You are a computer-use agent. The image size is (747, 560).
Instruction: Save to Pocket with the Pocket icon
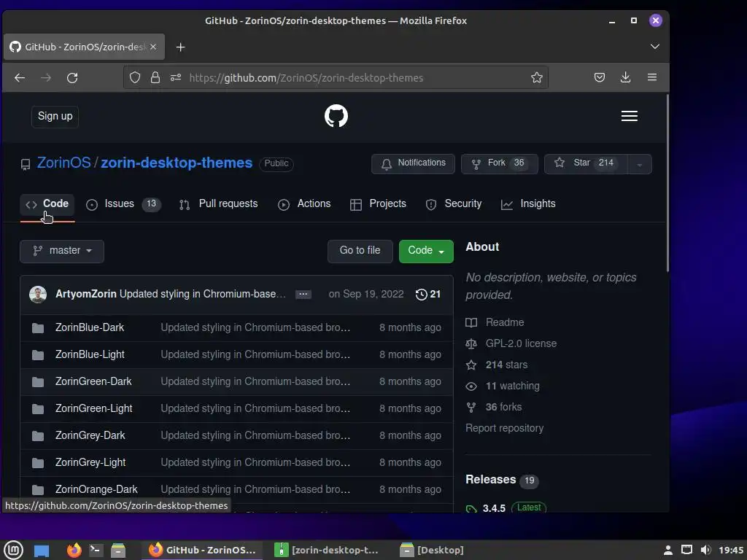point(600,77)
